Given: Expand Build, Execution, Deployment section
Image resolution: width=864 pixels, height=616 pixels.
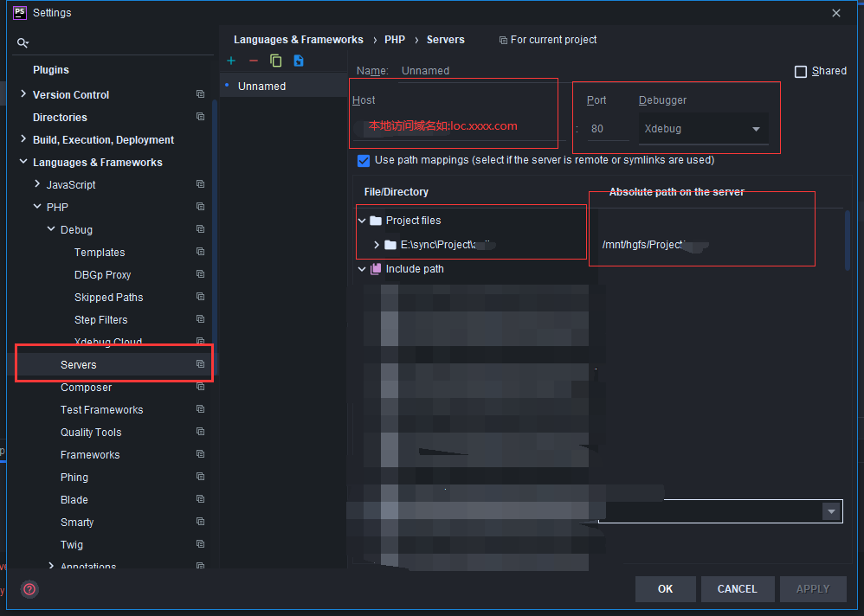Looking at the screenshot, I should tap(23, 139).
